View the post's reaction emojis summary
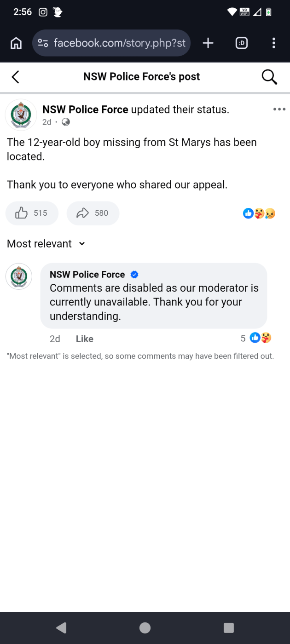 [x=259, y=213]
